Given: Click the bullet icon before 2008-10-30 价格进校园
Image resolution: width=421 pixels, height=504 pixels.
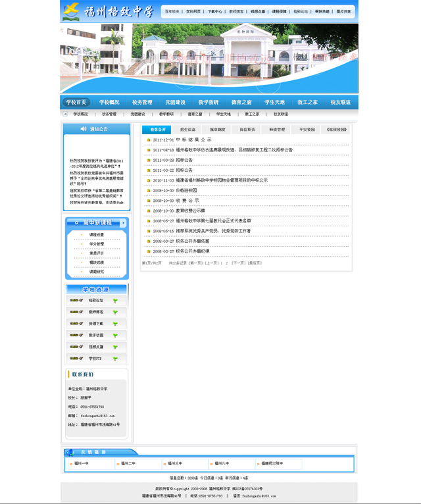Looking at the screenshot, I should (x=149, y=191).
